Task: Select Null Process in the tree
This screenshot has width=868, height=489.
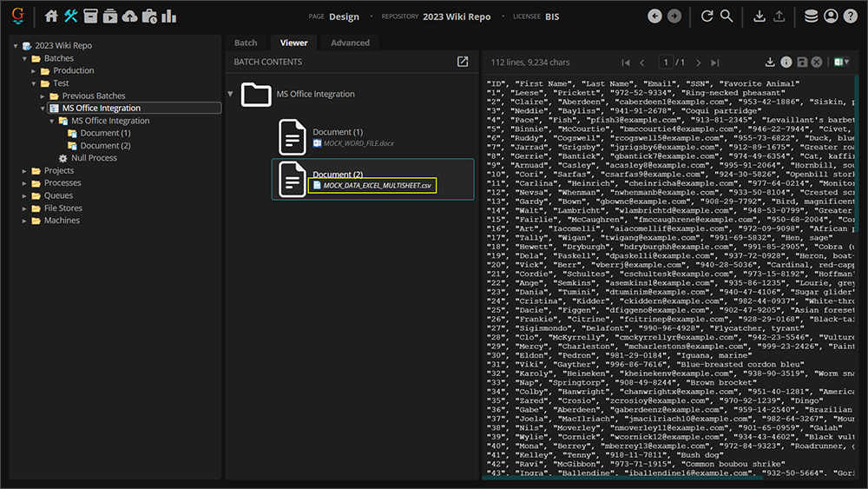Action: (94, 158)
